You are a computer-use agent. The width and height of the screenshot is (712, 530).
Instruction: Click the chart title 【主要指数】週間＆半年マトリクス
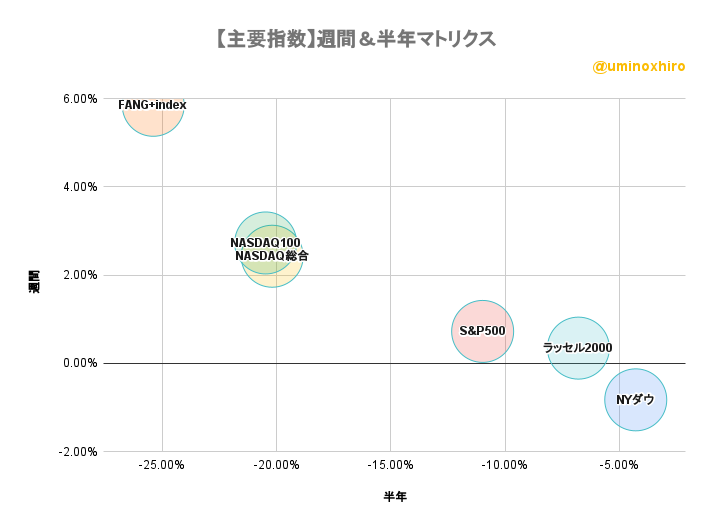(x=355, y=39)
